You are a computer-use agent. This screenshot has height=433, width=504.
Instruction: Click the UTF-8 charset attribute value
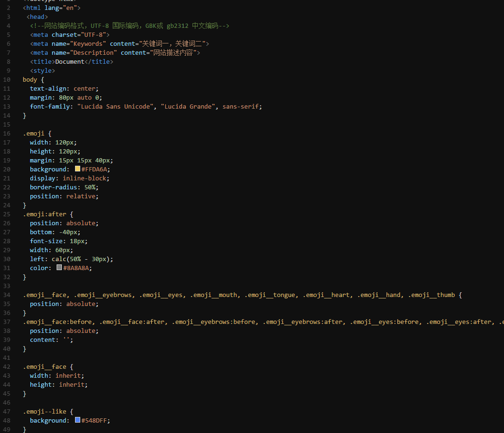pos(93,35)
